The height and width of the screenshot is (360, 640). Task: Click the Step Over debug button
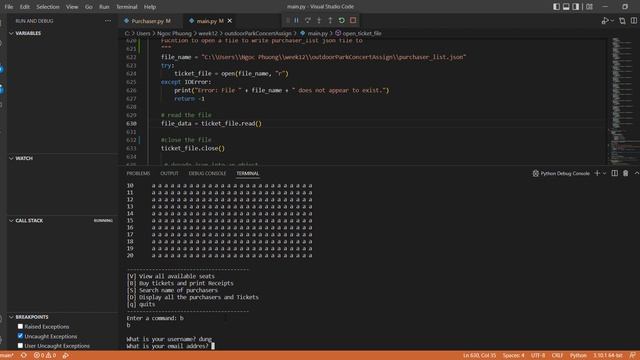tap(308, 20)
